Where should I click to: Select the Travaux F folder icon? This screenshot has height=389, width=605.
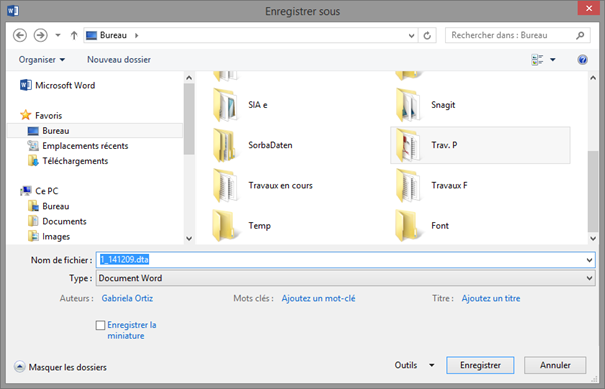click(408, 186)
